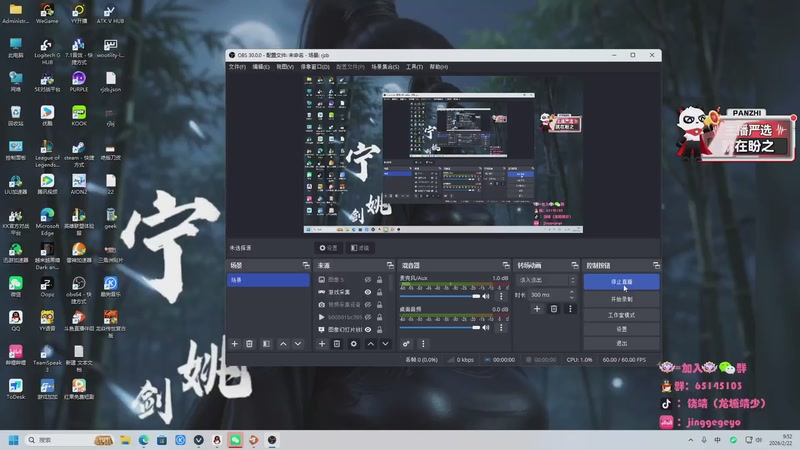Select the TeamSpeak 3 desktop icon
This screenshot has width=800, height=450.
click(47, 359)
